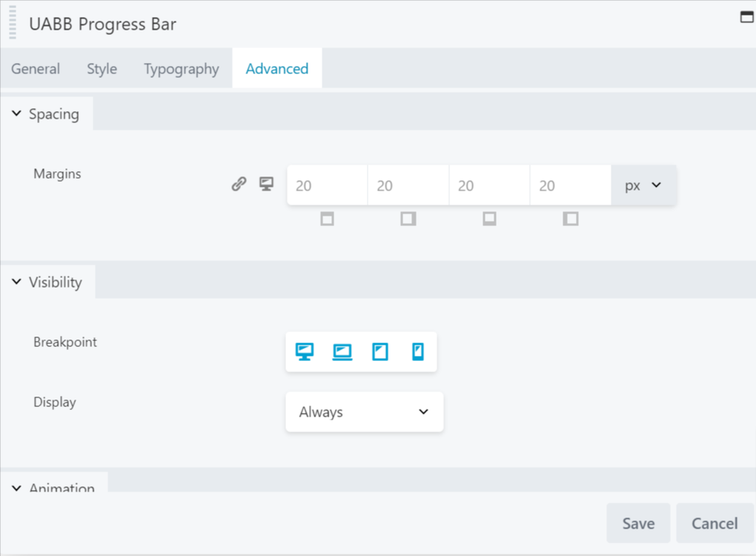Click the link margins values icon
This screenshot has height=556, width=756.
point(239,184)
